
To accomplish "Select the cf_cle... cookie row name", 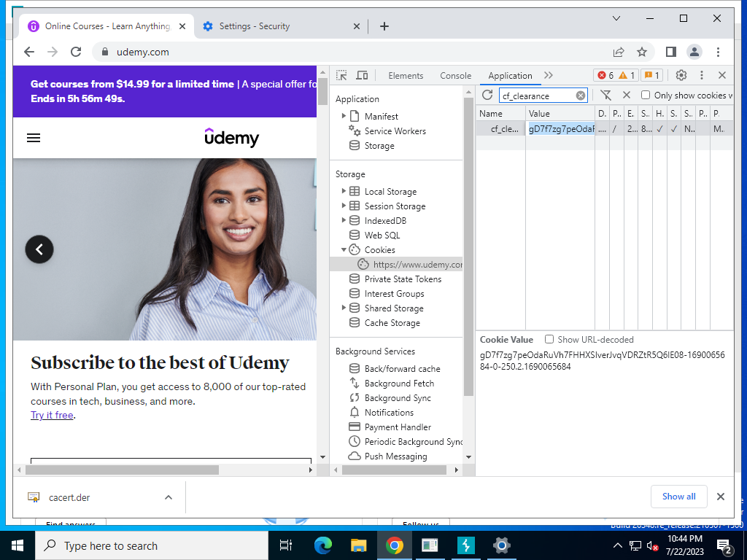I will pyautogui.click(x=505, y=129).
